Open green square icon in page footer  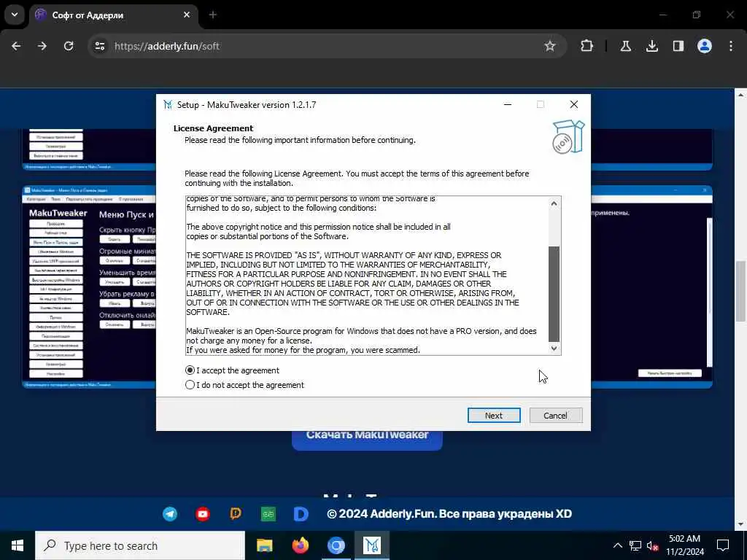tap(268, 514)
